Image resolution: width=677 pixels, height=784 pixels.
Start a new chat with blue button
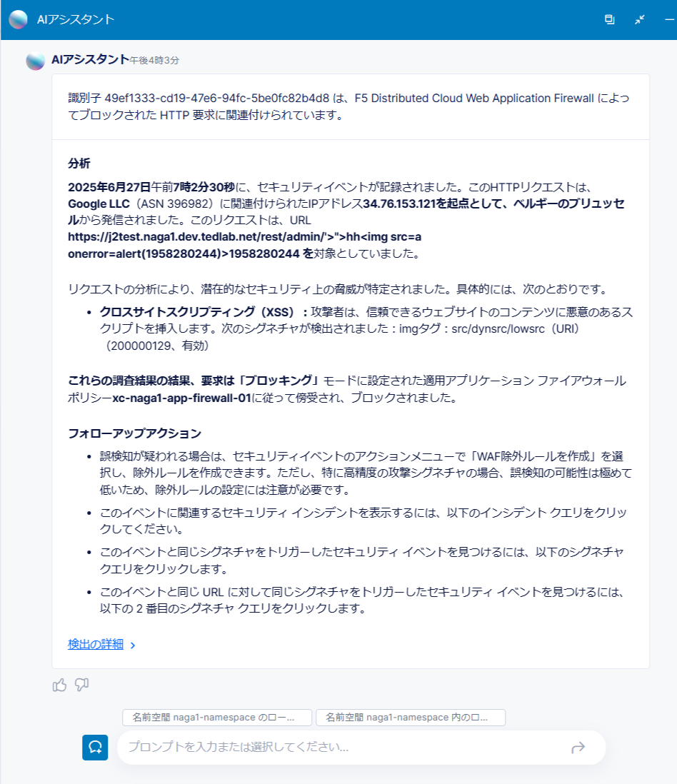[95, 747]
